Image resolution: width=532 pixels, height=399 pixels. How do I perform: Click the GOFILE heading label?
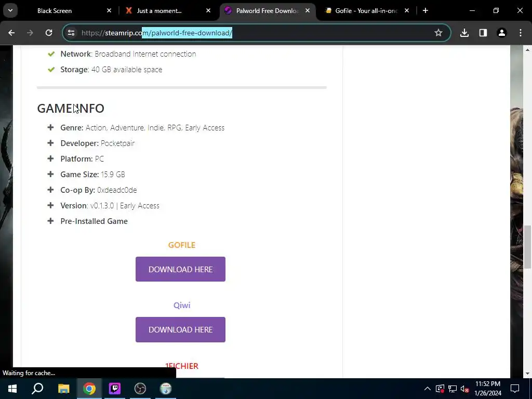182,245
